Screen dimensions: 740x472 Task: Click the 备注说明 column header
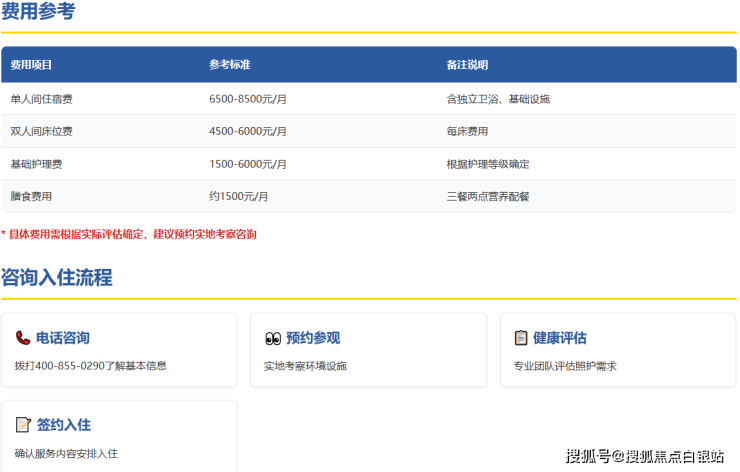(x=467, y=65)
